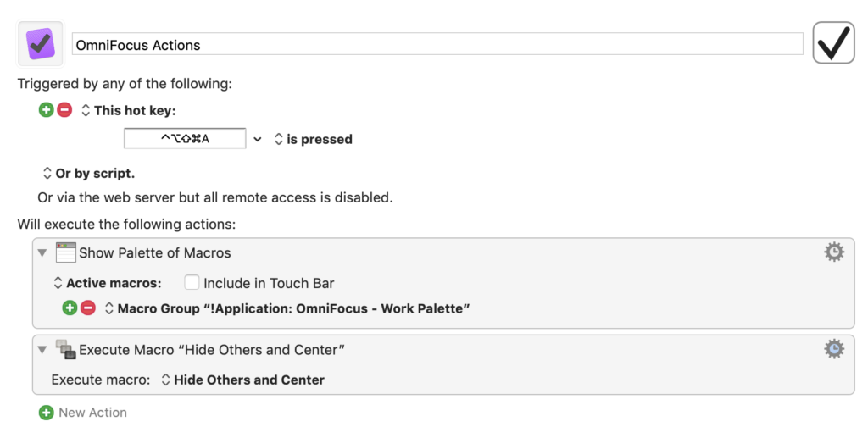Open the 'This hot key' trigger type menu
The width and height of the screenshot is (868, 427).
pos(86,110)
